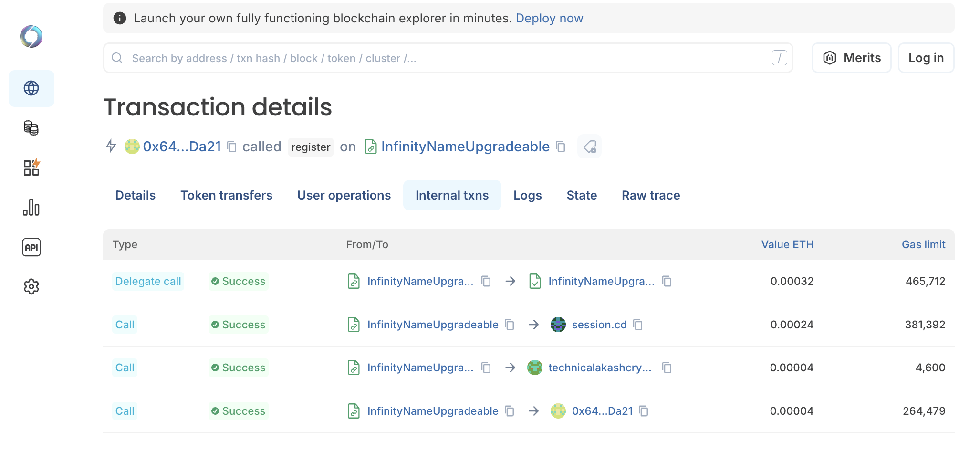Click Success status in Delegate call row
The image size is (980, 462).
pyautogui.click(x=239, y=281)
